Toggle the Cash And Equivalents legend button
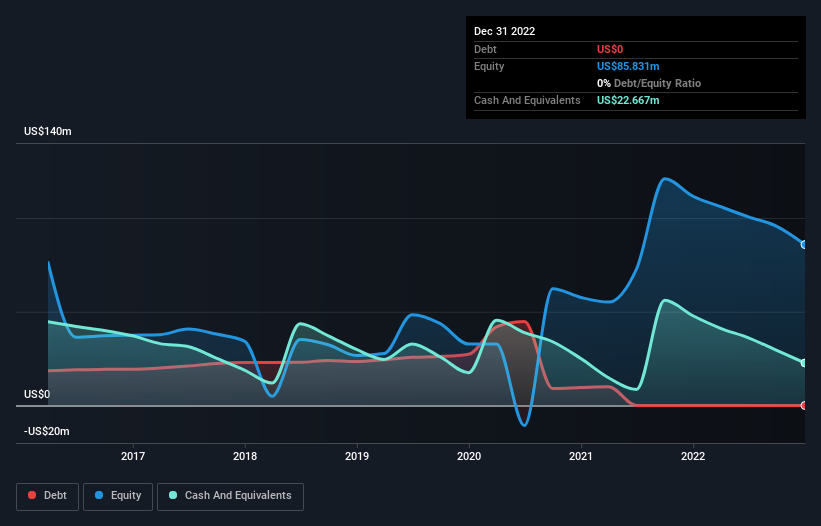This screenshot has width=821, height=526. [230, 496]
